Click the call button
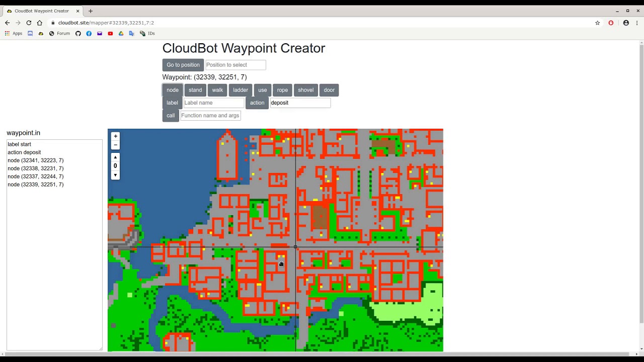644x362 pixels. [x=171, y=116]
